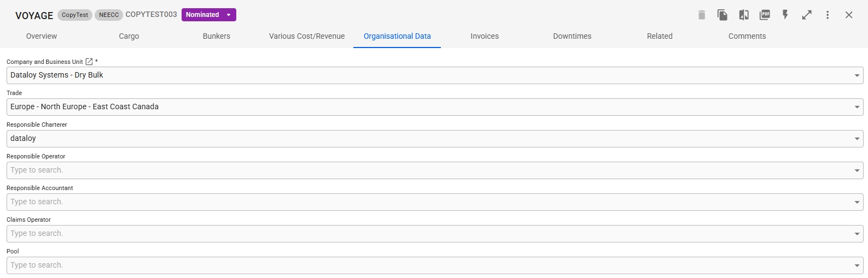
Task: Click the copy voyage icon
Action: 723,15
